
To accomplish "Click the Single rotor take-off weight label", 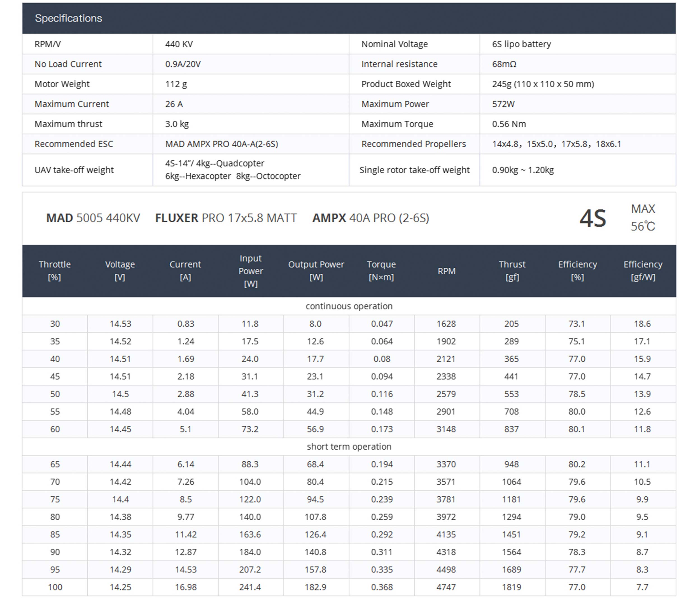I will click(x=414, y=170).
